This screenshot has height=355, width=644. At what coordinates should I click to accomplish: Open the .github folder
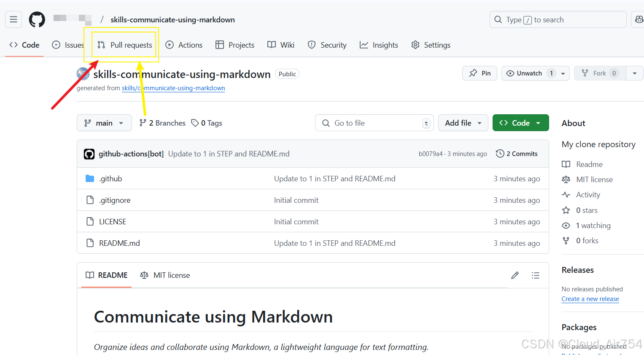(x=110, y=179)
